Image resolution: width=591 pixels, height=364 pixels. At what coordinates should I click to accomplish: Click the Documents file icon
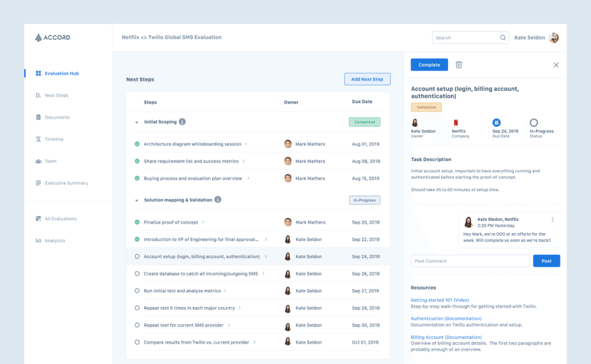pos(38,117)
